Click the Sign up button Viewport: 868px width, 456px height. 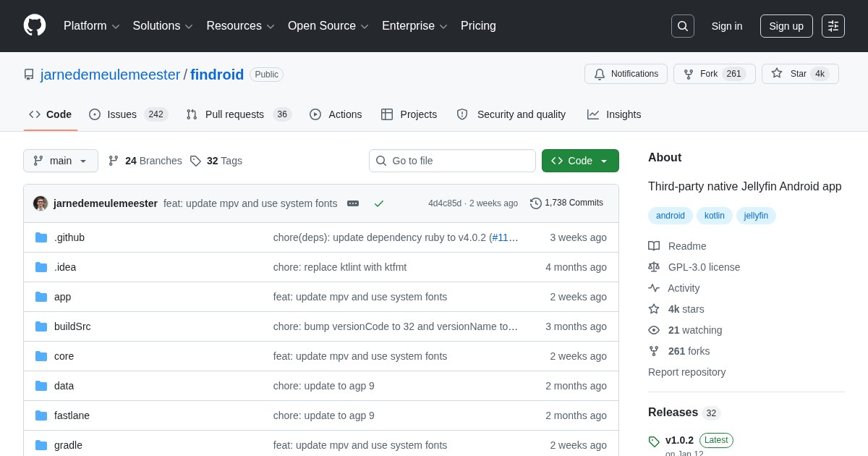(786, 26)
